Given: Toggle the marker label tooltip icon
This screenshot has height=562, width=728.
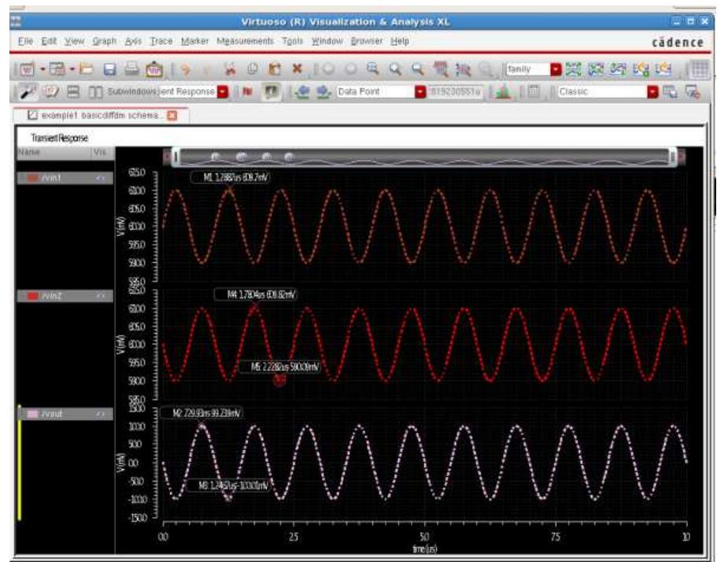Looking at the screenshot, I should point(272,92).
